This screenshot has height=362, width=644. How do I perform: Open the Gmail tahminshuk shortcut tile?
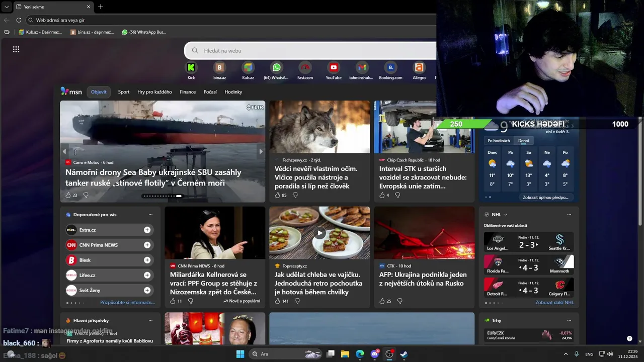click(x=362, y=67)
